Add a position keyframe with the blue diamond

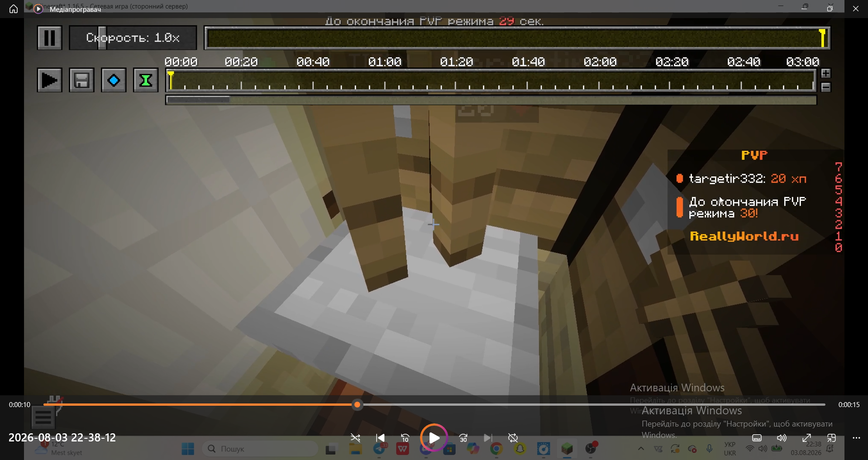tap(114, 81)
